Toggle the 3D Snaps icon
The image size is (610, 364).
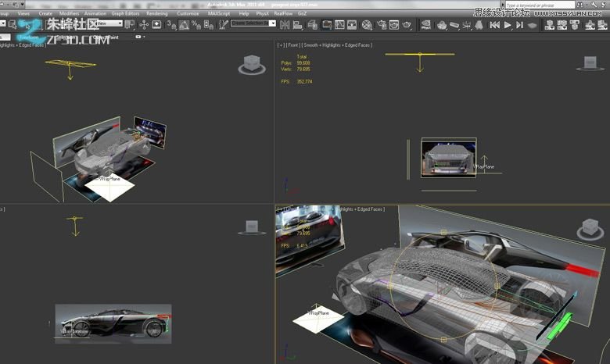(170, 24)
